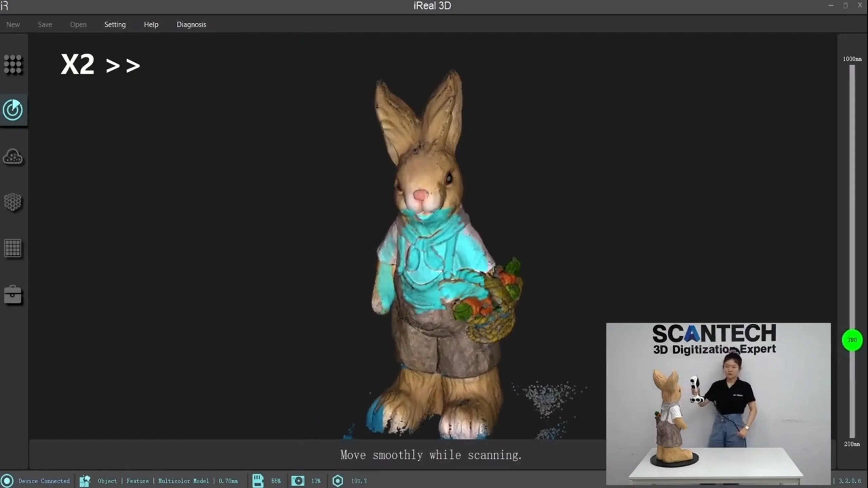This screenshot has width=868, height=488.
Task: Select the active Scan radar icon
Action: (13, 110)
